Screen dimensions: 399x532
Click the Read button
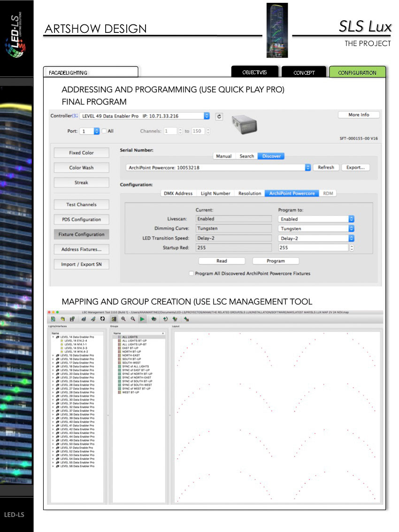[x=222, y=261]
